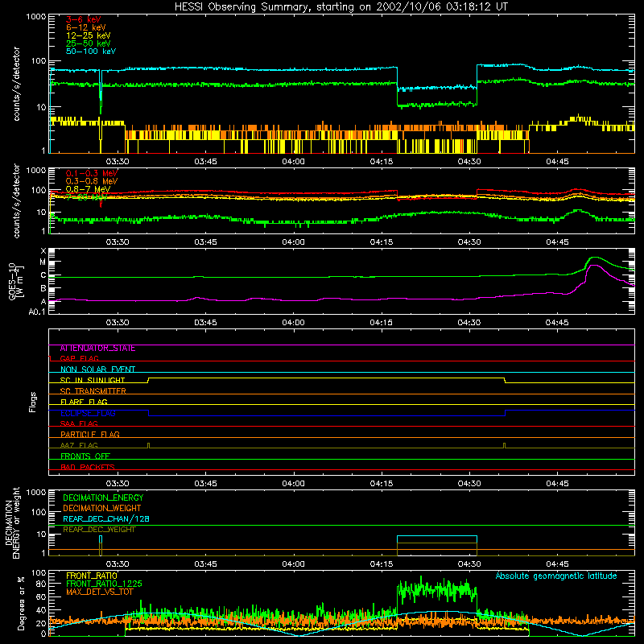Click the AAZ_FLAG spike near 03:35
644x644 pixels.
tap(148, 445)
